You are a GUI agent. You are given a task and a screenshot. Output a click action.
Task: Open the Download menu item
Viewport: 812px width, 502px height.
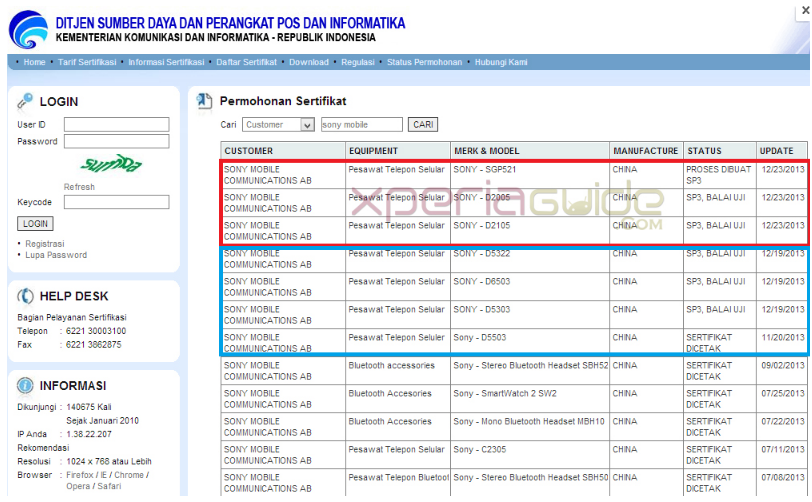308,62
